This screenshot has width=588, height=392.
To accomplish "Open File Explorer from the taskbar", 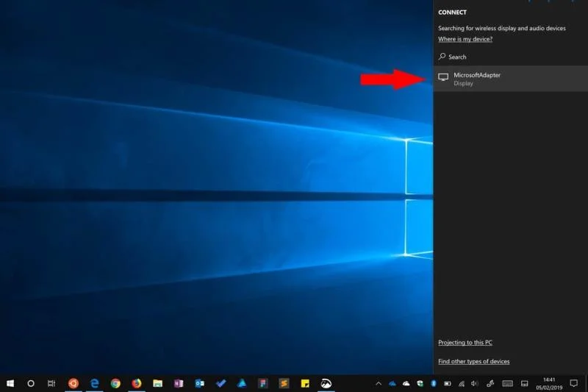I will click(157, 383).
